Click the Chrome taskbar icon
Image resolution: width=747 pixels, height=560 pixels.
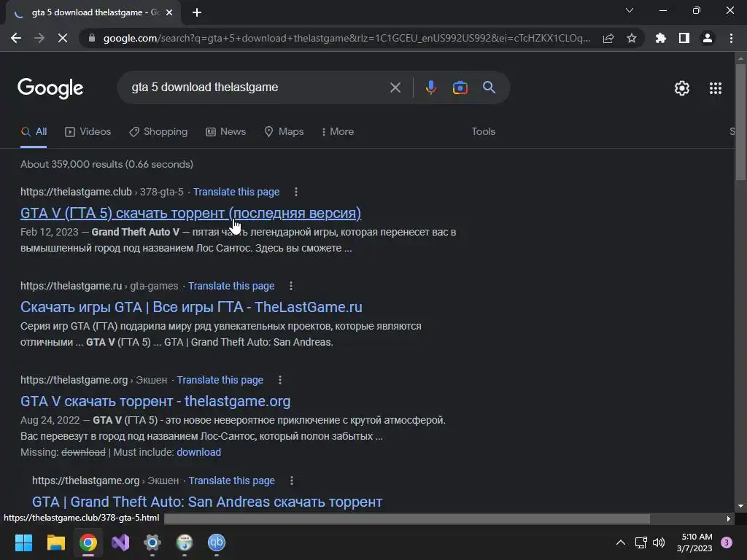[x=88, y=542]
